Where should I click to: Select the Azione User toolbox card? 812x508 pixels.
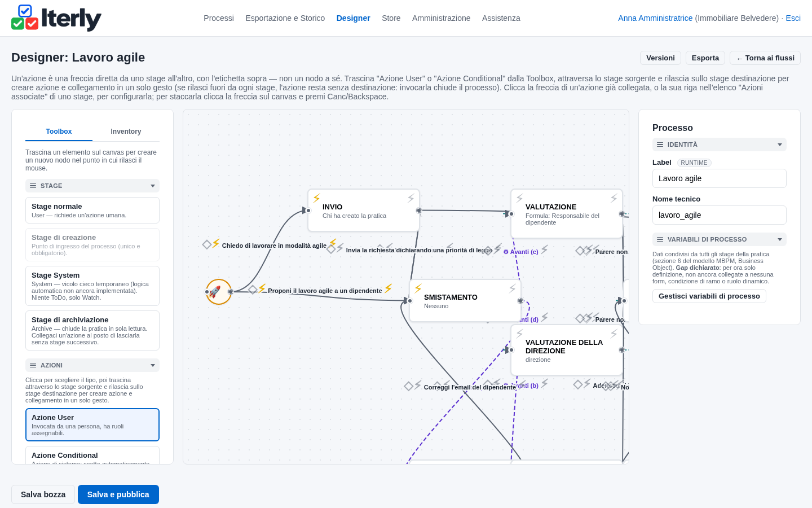92,425
